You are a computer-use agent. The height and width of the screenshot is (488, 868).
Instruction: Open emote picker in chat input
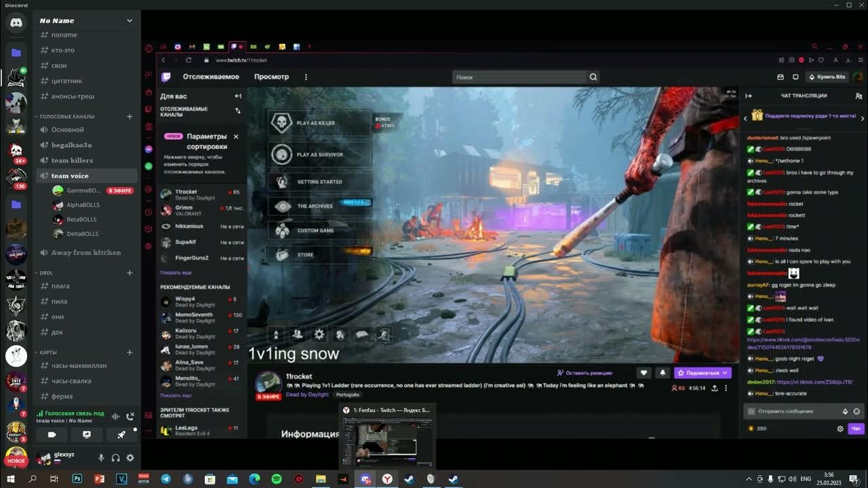pos(856,411)
